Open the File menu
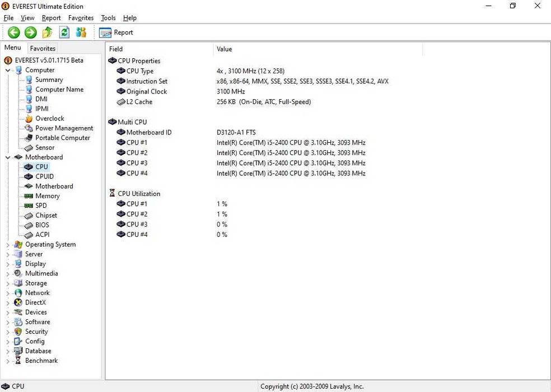This screenshot has width=551, height=392. (x=8, y=18)
